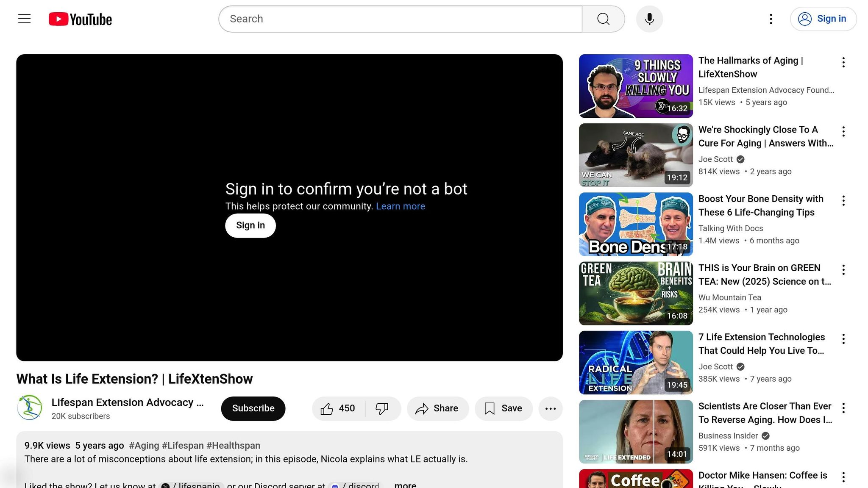Go to YouTube home via logo

click(x=80, y=19)
